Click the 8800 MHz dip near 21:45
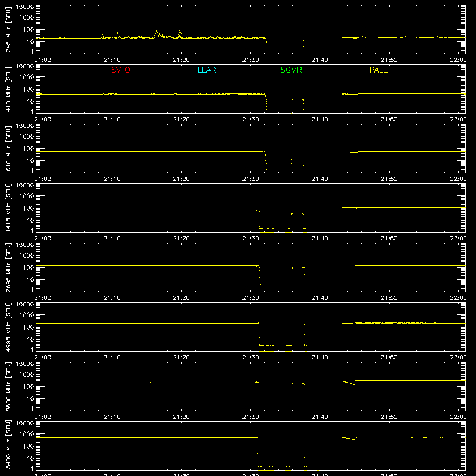This screenshot has height=476, width=476. [x=354, y=384]
